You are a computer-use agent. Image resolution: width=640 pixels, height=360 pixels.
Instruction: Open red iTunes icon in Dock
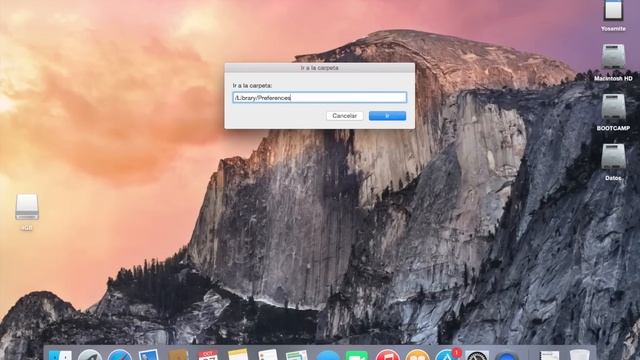pyautogui.click(x=387, y=355)
